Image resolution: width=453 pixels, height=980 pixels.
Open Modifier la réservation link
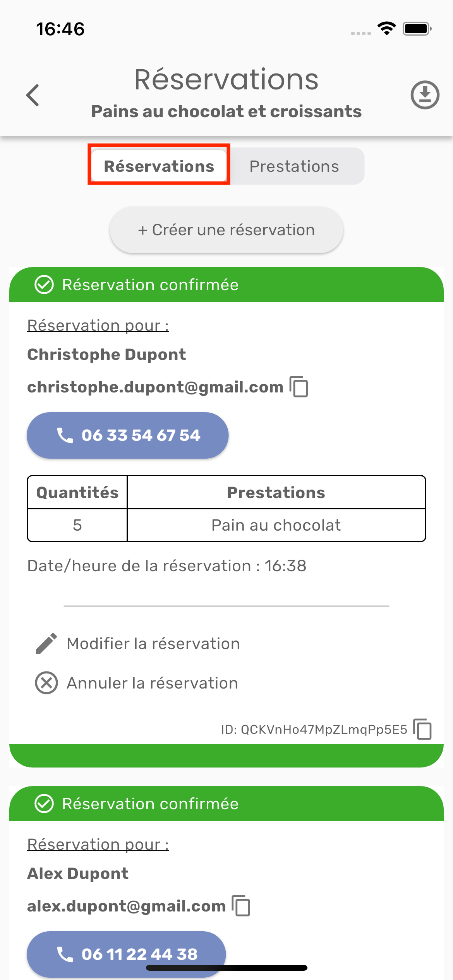153,644
